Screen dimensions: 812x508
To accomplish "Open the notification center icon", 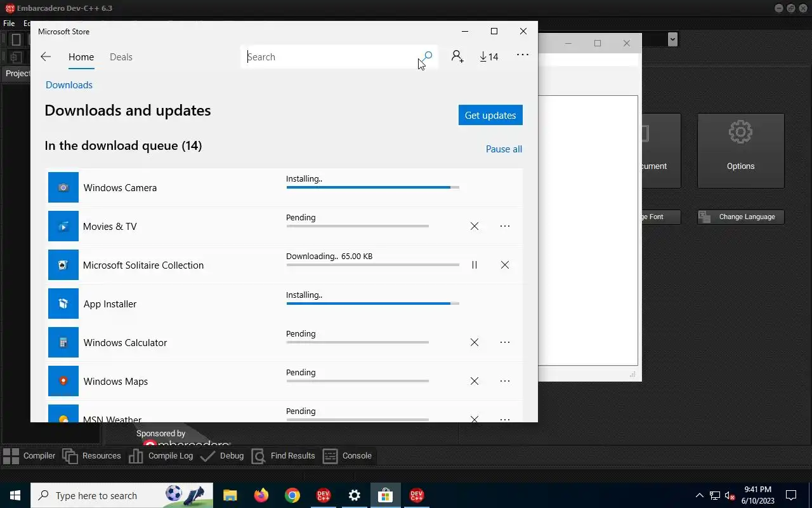I will (x=791, y=495).
